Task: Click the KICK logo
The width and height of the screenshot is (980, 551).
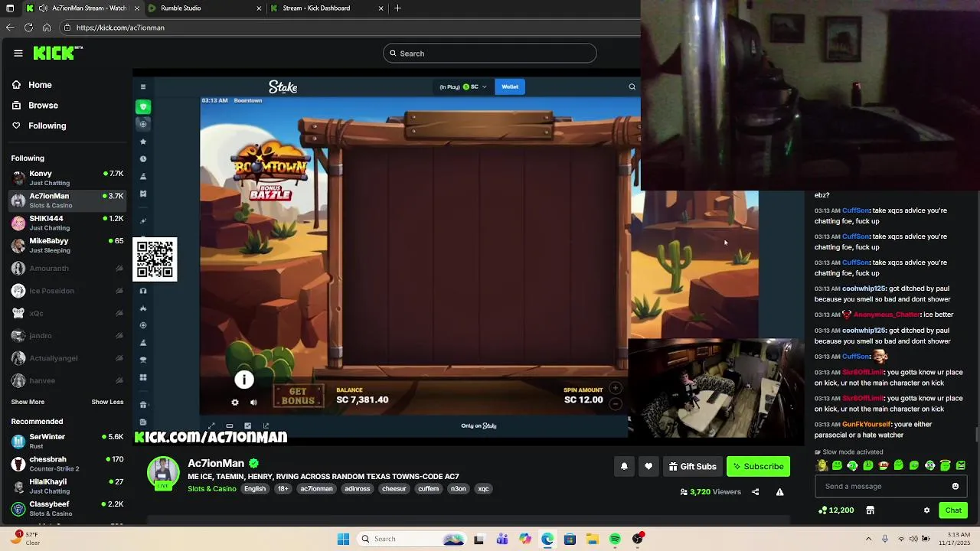Action: [x=57, y=53]
